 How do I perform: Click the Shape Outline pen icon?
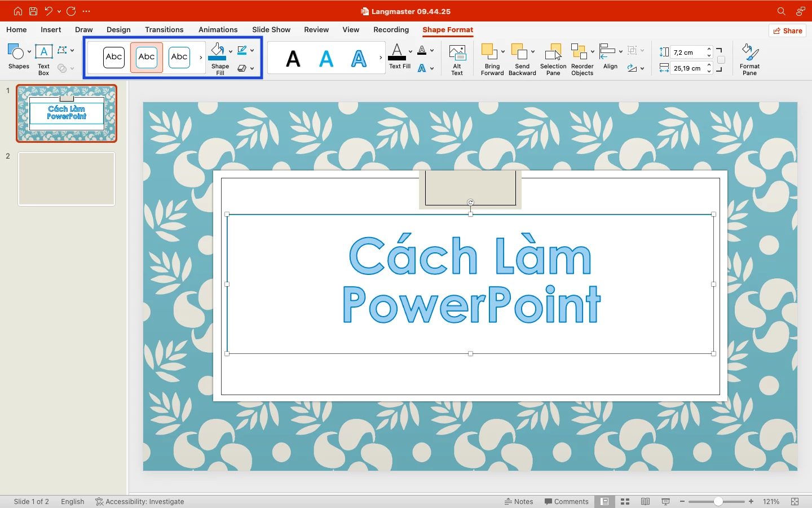(x=242, y=50)
